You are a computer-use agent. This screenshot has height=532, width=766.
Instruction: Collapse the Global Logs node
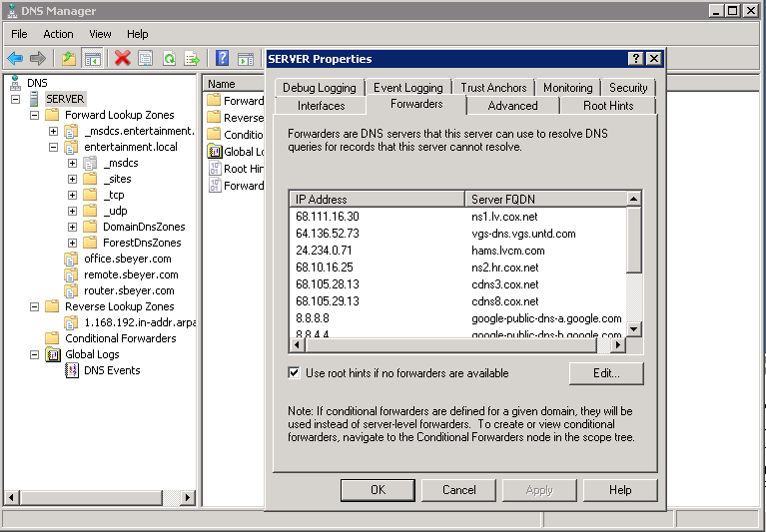coord(35,354)
